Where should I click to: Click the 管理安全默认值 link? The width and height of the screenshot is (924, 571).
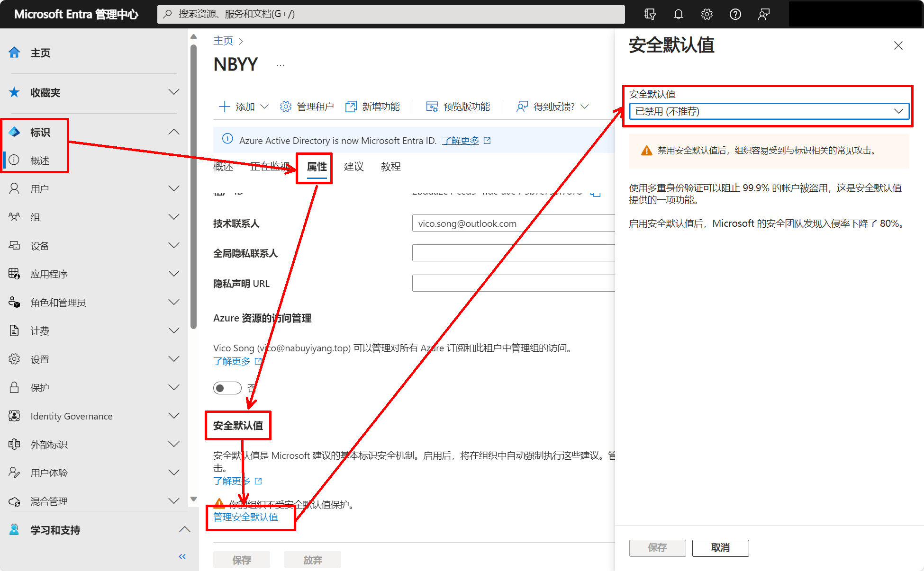tap(245, 517)
